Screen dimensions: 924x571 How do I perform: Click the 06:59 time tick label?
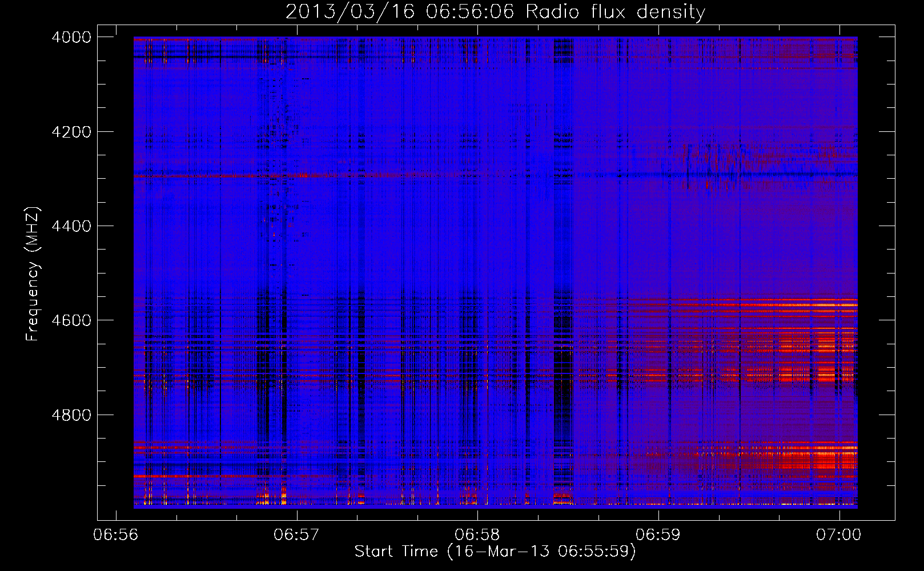(x=658, y=535)
